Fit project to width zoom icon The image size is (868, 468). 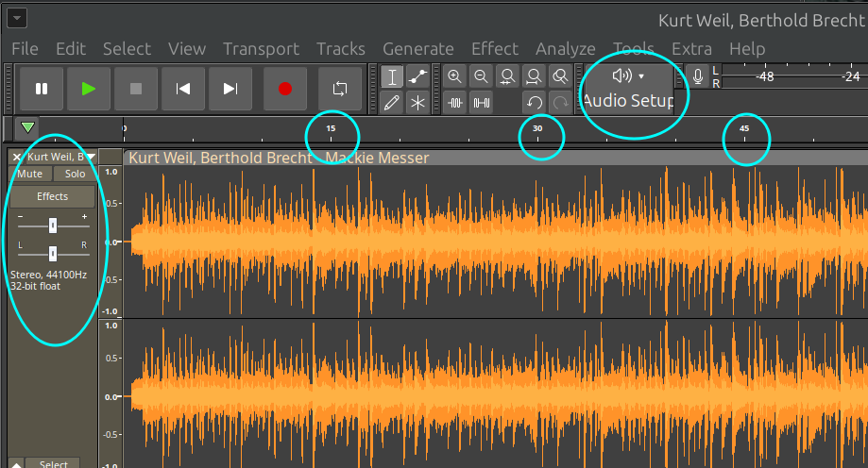click(534, 76)
